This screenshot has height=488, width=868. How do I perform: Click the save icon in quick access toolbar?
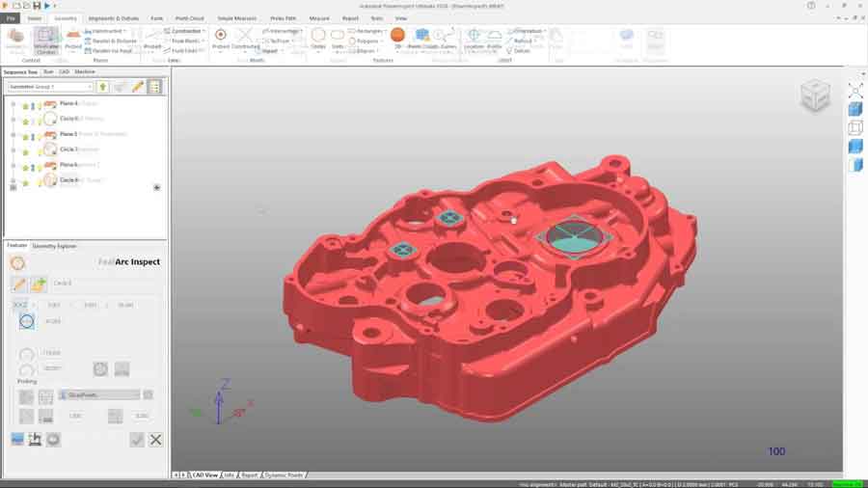pos(37,6)
